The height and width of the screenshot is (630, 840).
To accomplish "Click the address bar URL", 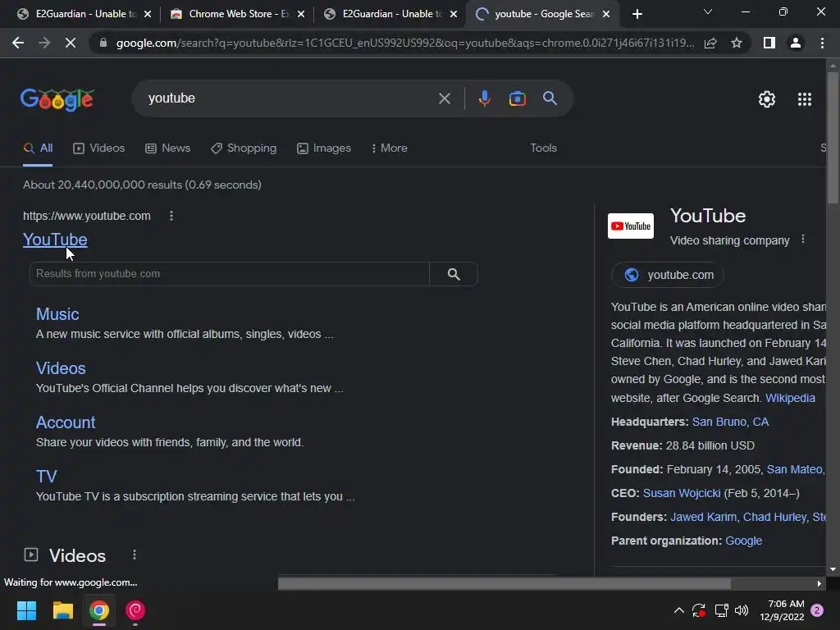I will tap(404, 43).
